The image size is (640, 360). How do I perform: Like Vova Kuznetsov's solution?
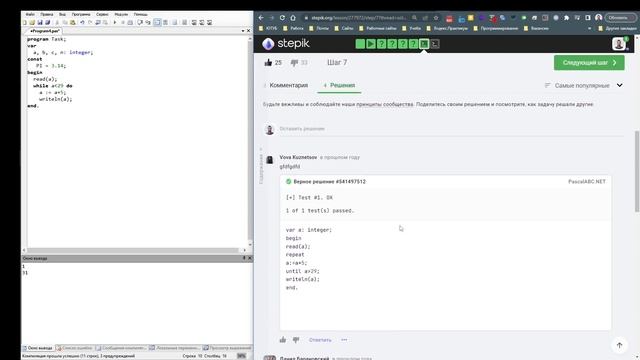[x=283, y=340]
